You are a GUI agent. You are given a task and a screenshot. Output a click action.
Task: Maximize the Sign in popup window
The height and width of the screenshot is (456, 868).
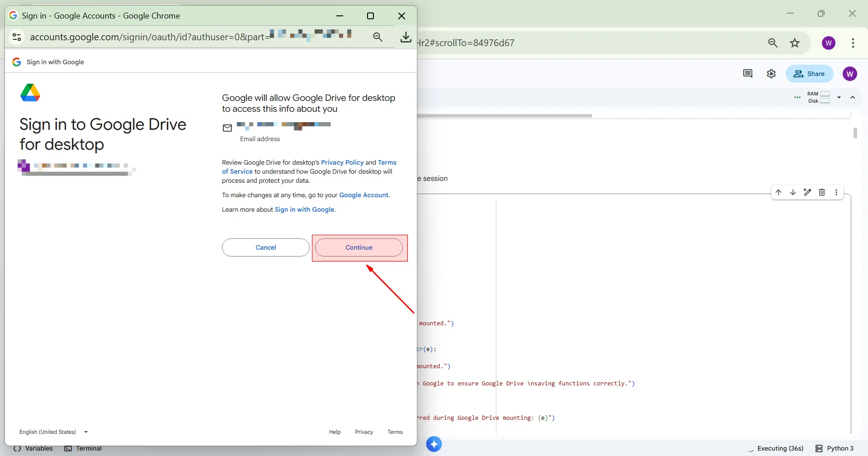(x=370, y=16)
